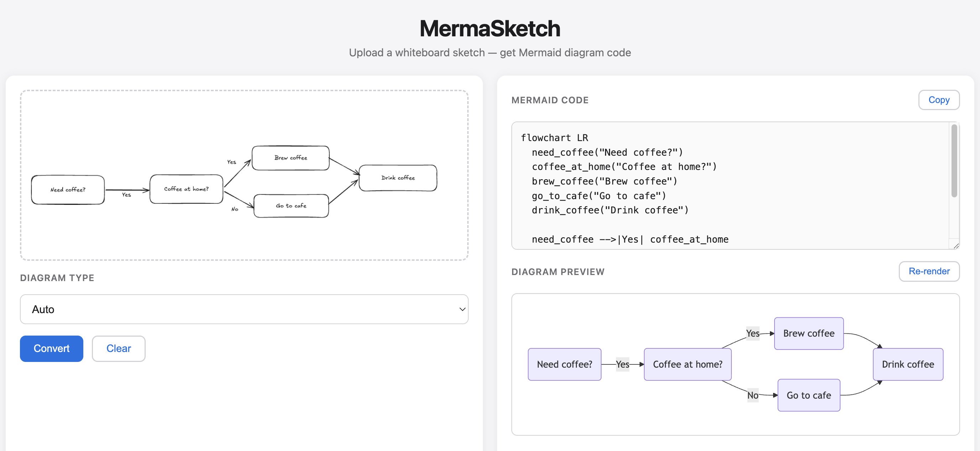
Task: Select the 'Need coffee?' node in preview
Action: click(x=564, y=364)
